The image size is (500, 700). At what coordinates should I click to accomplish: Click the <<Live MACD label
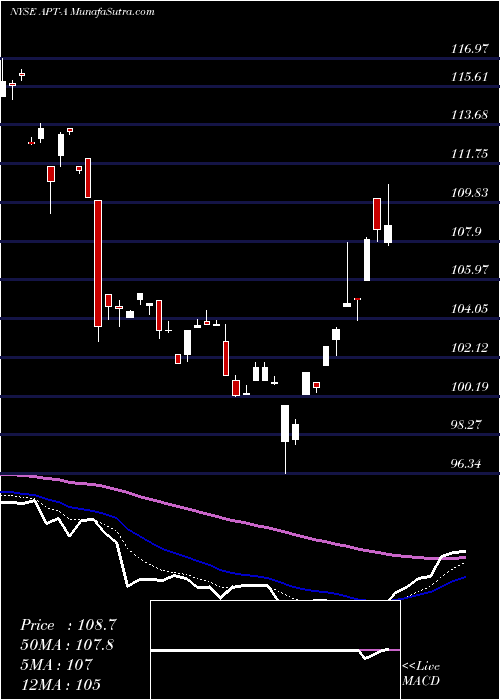pyautogui.click(x=421, y=674)
